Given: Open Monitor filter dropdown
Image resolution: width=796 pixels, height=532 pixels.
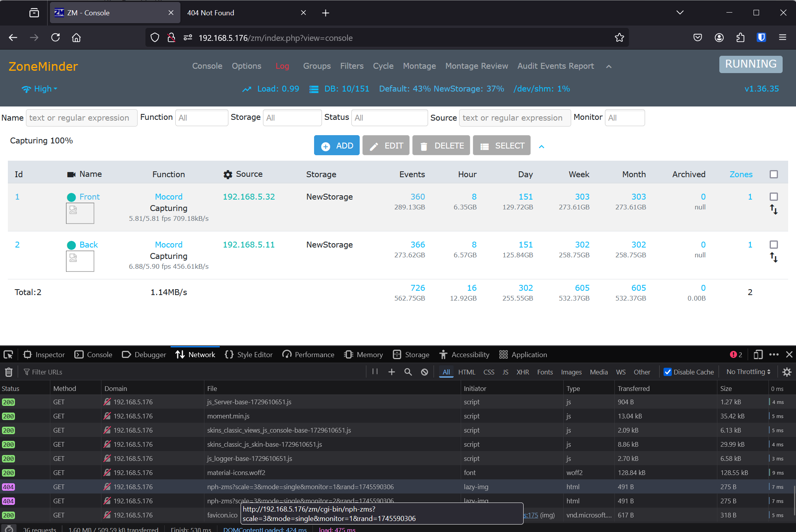Looking at the screenshot, I should click(625, 117).
